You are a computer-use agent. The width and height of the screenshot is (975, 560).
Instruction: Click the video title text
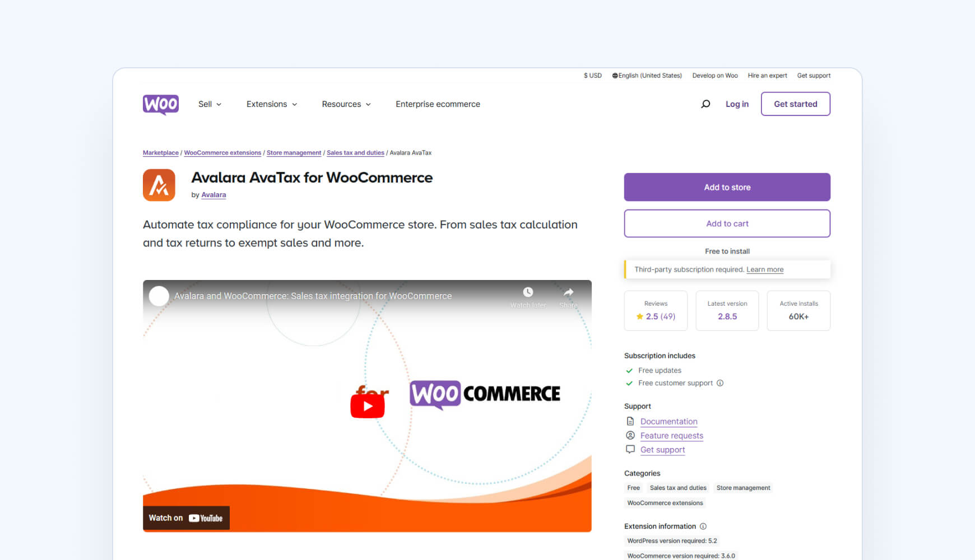pyautogui.click(x=313, y=296)
